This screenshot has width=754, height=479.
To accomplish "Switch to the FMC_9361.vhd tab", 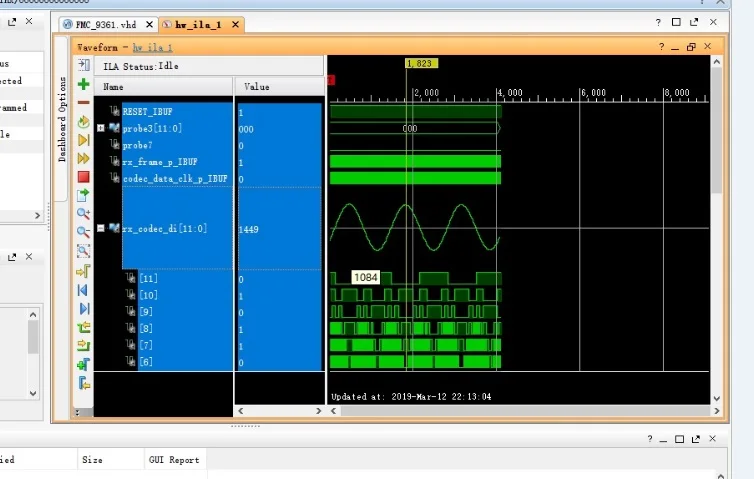I will (x=104, y=22).
